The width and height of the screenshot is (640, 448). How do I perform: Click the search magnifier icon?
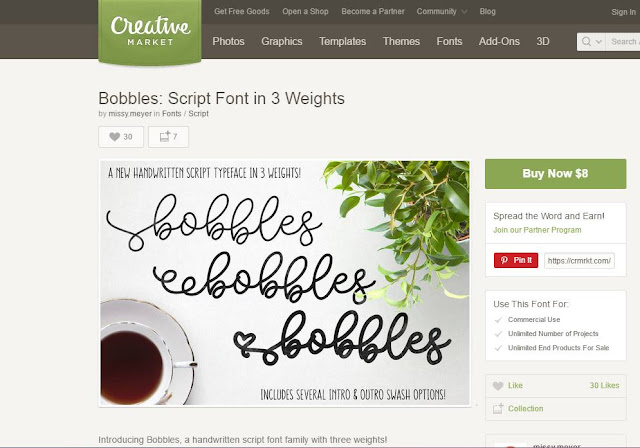[x=586, y=42]
